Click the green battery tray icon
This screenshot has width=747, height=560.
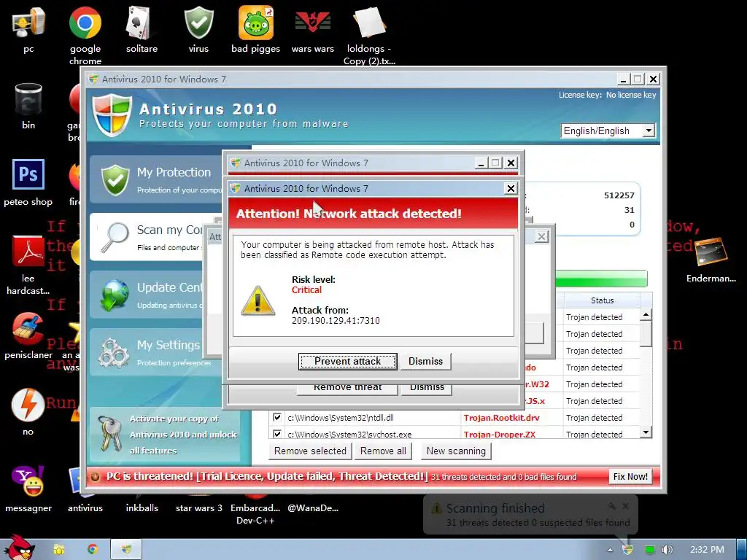click(649, 550)
